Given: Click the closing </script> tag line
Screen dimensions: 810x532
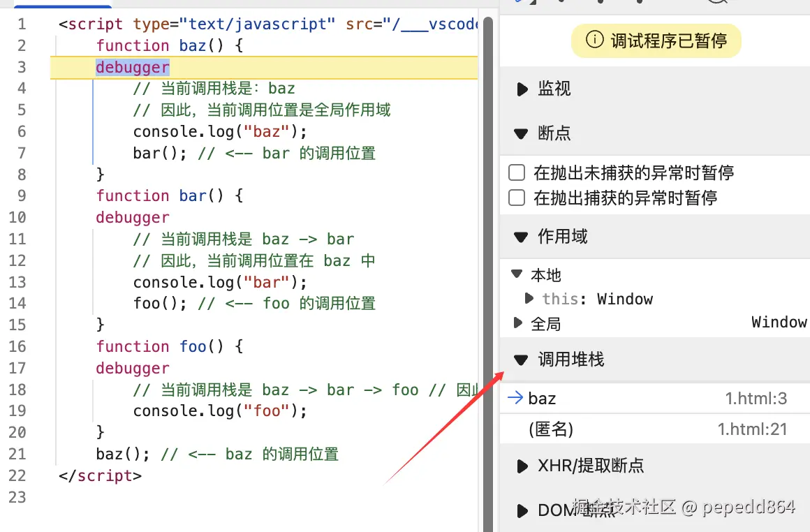Looking at the screenshot, I should click(x=100, y=475).
